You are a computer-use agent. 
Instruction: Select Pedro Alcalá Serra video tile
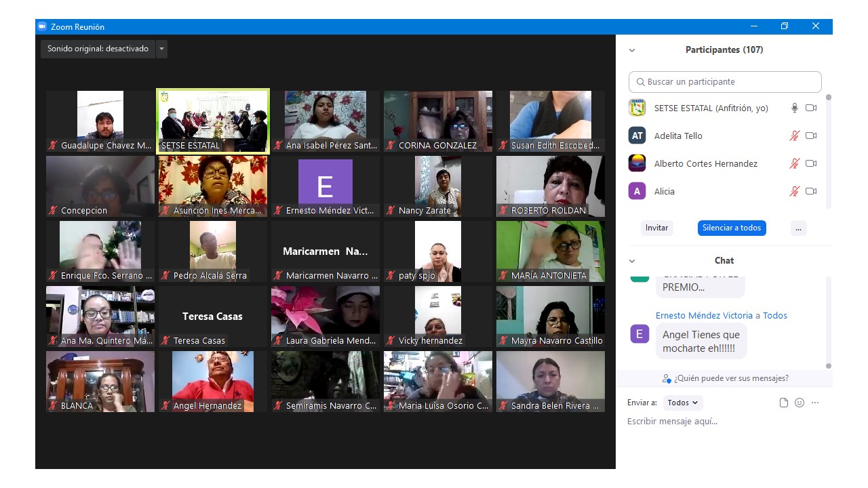pyautogui.click(x=213, y=251)
